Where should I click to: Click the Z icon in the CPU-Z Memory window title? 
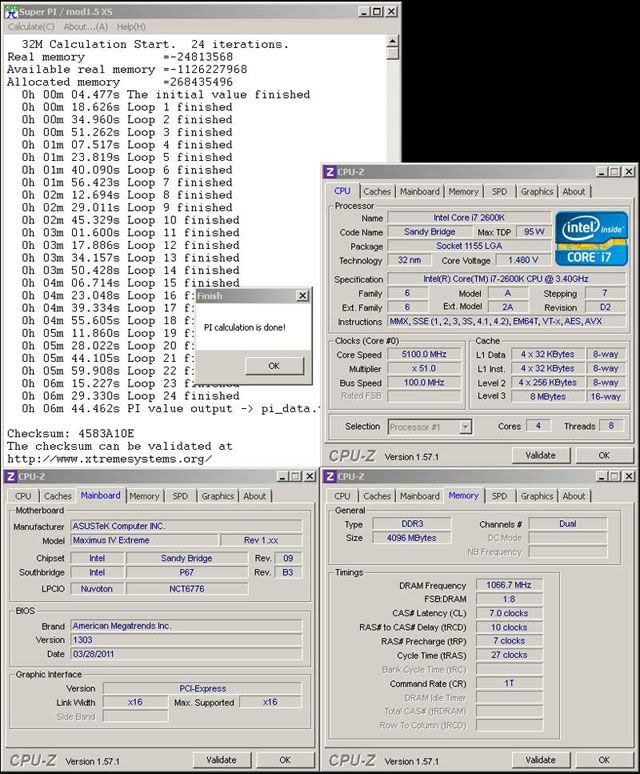(x=330, y=476)
